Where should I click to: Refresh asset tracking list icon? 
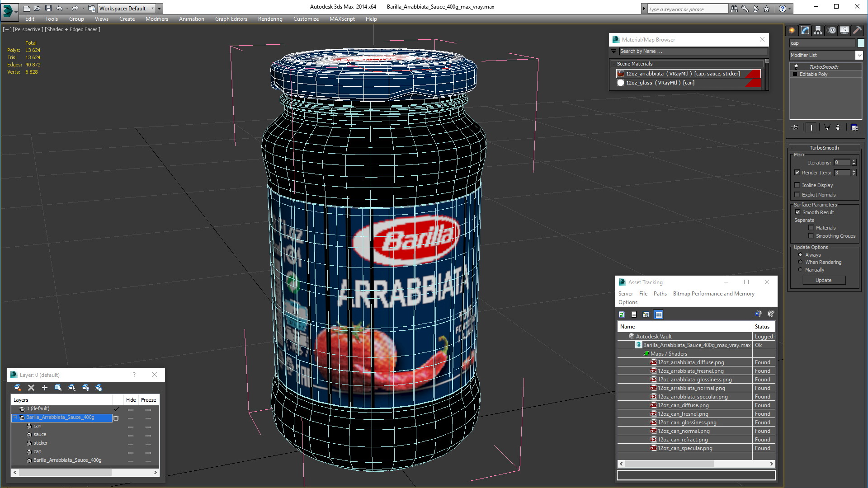click(x=622, y=314)
